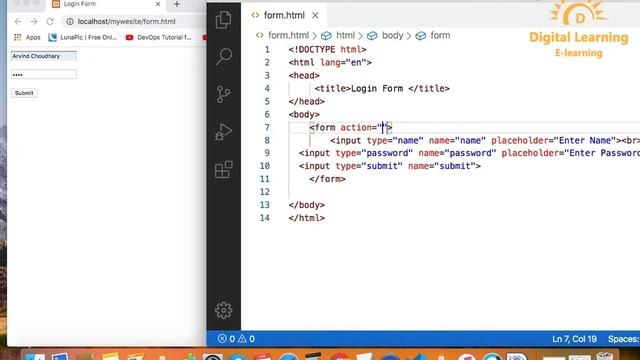Click the site info icon in address bar
This screenshot has width=640, height=360.
point(70,21)
